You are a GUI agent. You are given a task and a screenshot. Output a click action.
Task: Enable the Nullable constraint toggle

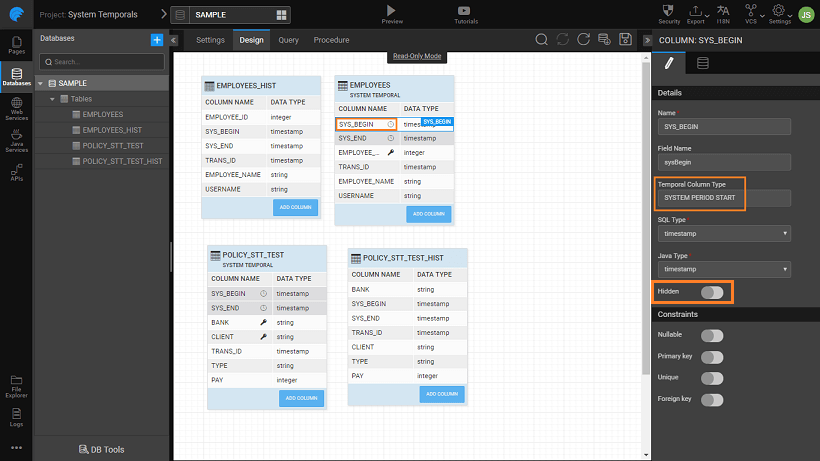tap(712, 336)
